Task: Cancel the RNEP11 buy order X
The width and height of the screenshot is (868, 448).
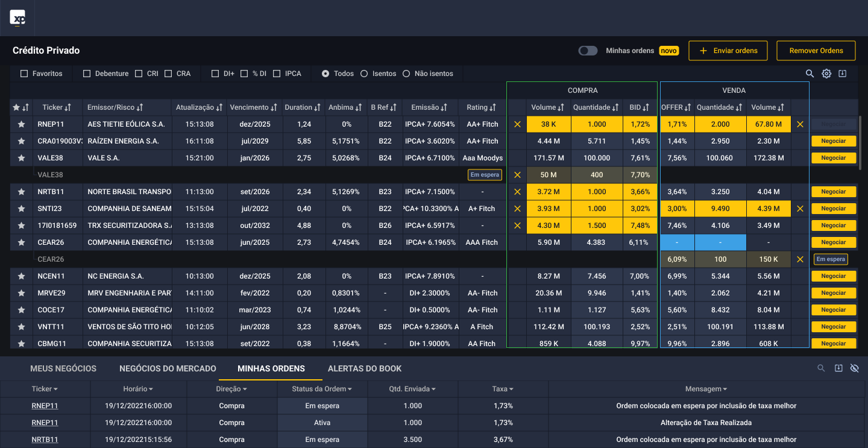Action: click(517, 124)
